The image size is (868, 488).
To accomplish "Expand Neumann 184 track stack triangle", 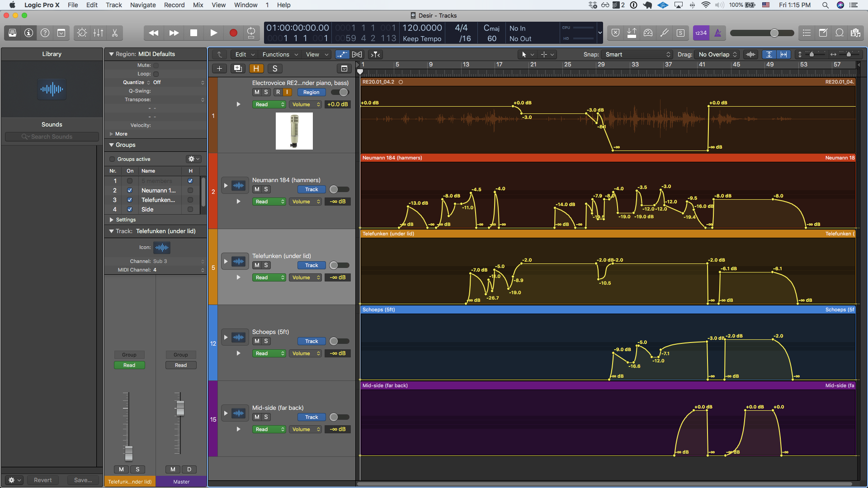I will pyautogui.click(x=226, y=185).
